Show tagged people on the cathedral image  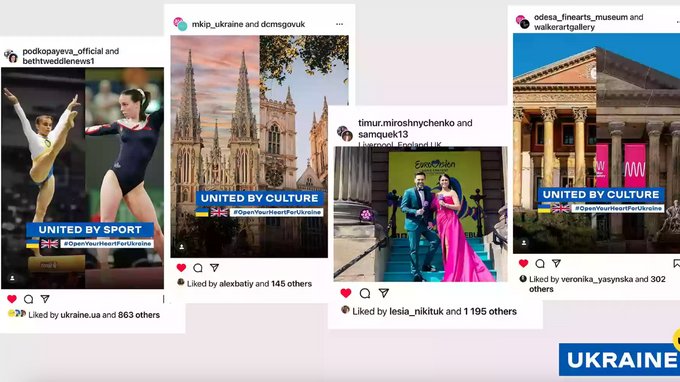(182, 247)
